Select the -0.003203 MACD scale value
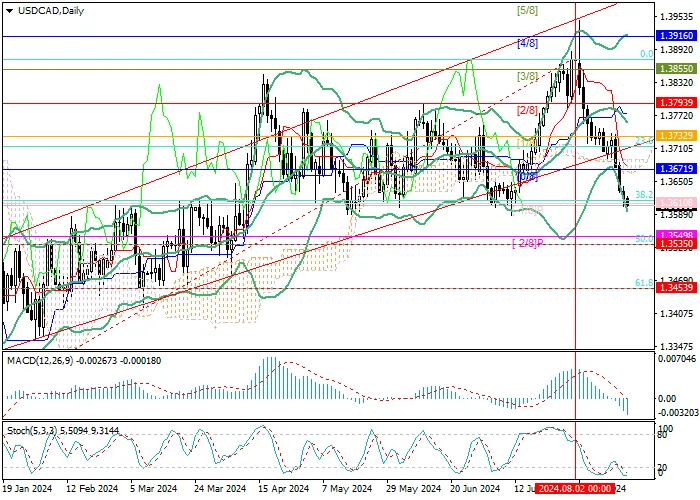 pos(677,413)
